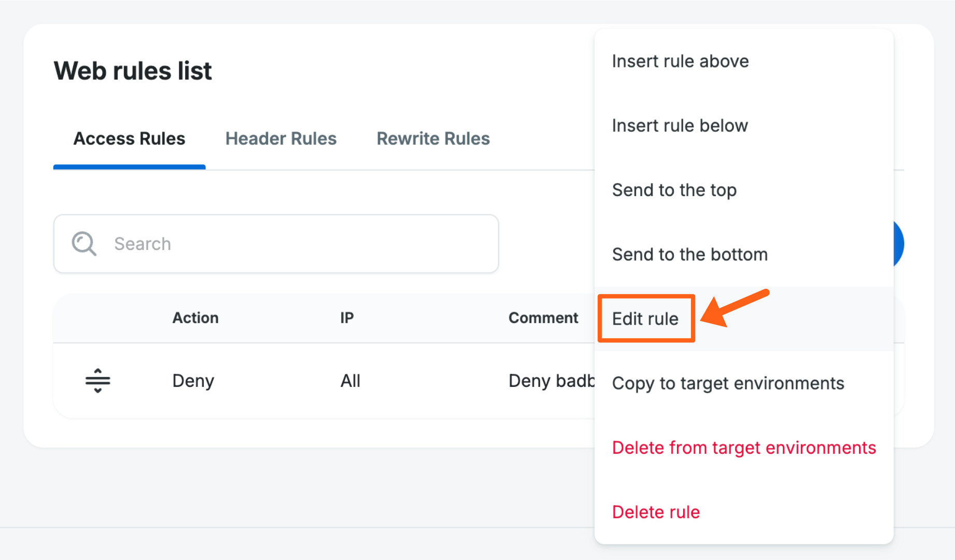Switch to Access Rules tab
This screenshot has width=955, height=560.
point(129,139)
